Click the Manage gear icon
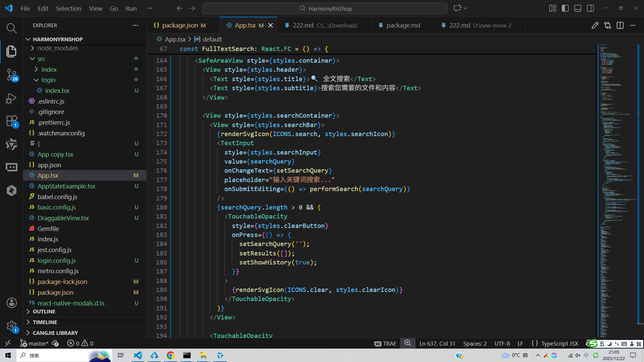Viewport: 644px width, 362px height. point(11,326)
